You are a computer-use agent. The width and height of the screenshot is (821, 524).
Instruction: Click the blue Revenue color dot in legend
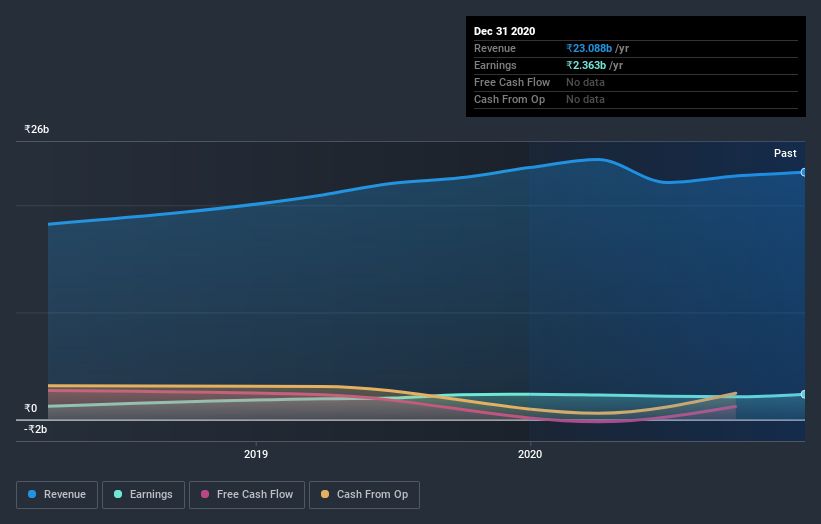point(32,494)
